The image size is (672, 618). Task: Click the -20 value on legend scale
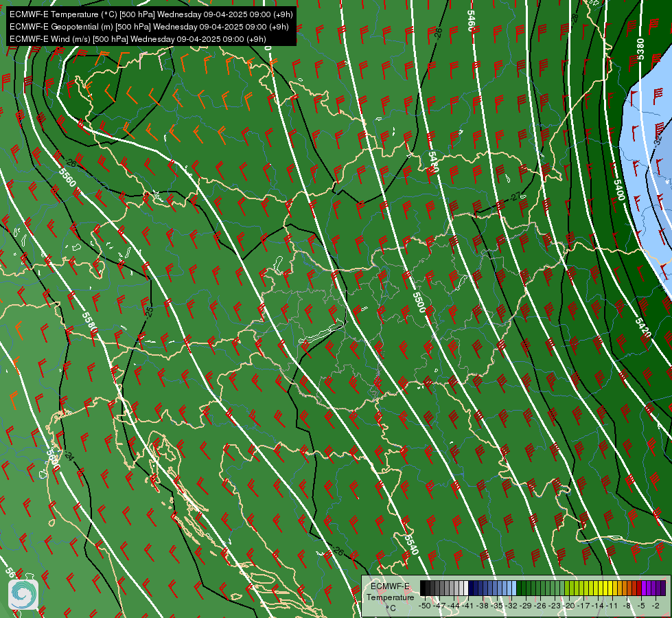pos(570,606)
